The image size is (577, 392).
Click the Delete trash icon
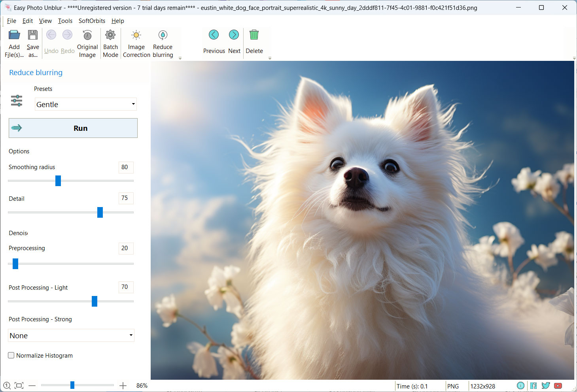tap(254, 35)
